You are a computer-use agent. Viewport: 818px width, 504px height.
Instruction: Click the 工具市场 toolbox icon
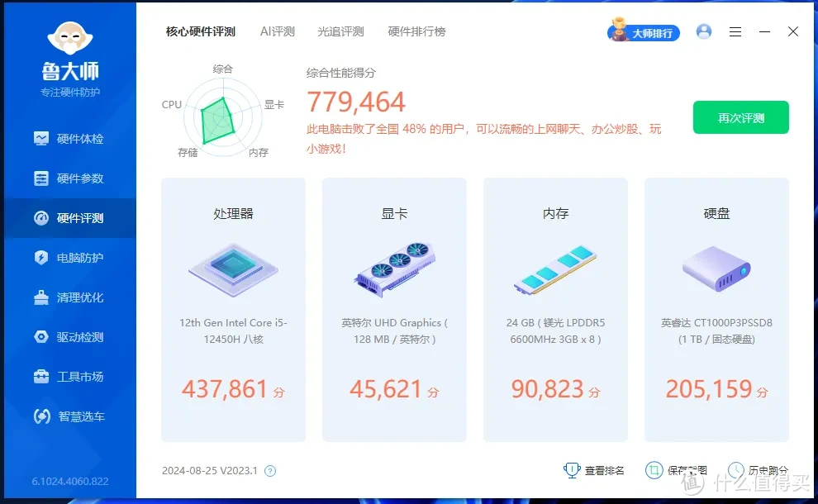[x=41, y=377]
